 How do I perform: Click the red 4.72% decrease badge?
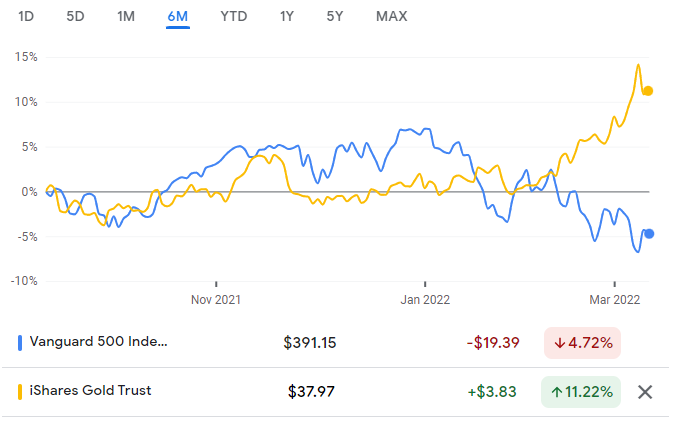[x=582, y=342]
